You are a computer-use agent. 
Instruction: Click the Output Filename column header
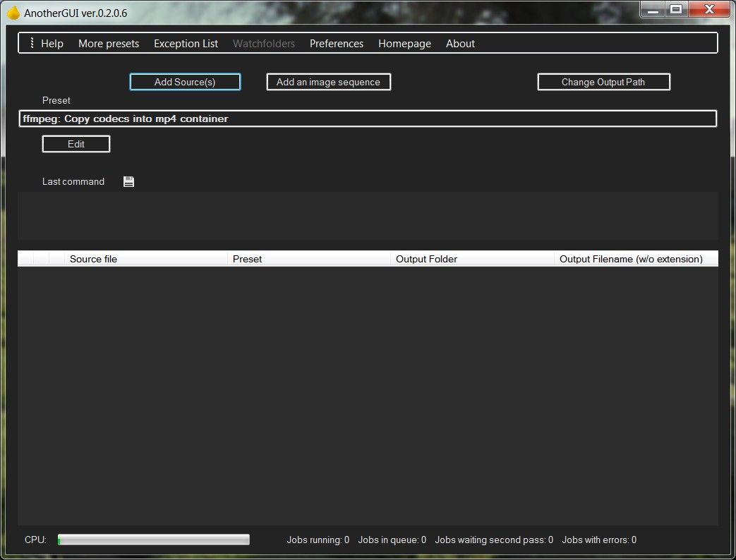click(x=632, y=258)
